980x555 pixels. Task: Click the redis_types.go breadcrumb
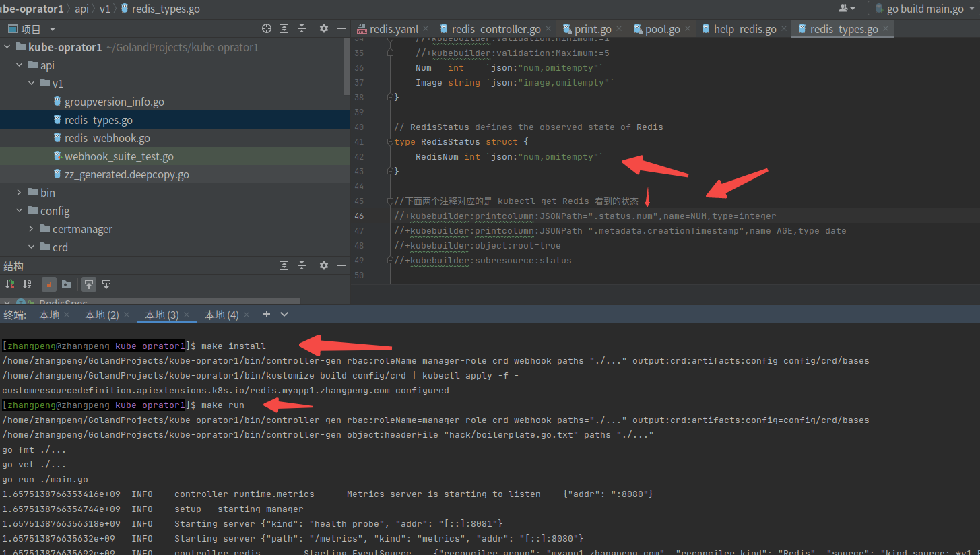160,9
